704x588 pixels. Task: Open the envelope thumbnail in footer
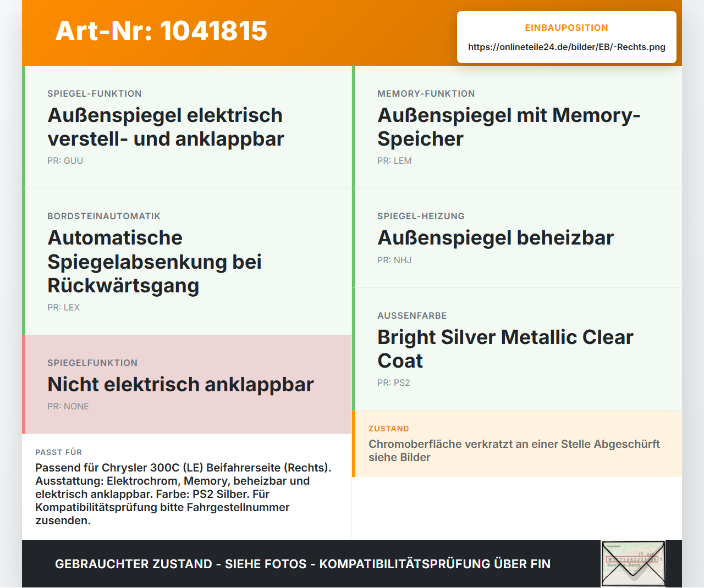(633, 564)
